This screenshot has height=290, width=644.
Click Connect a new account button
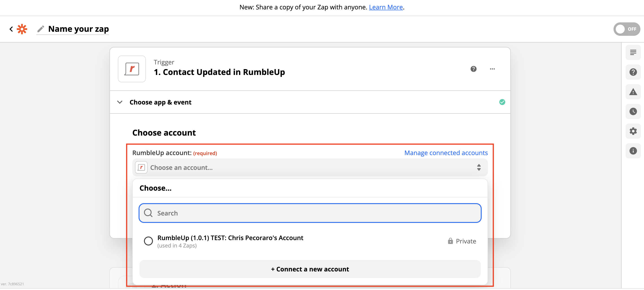(x=310, y=269)
